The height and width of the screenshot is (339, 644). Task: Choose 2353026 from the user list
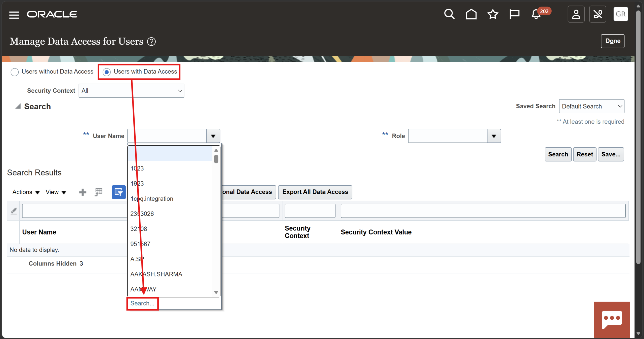coord(170,214)
